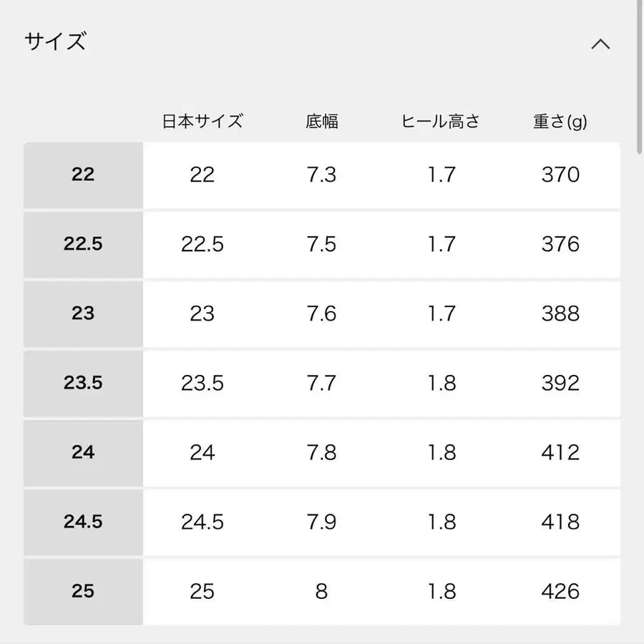This screenshot has height=644, width=644.
Task: Select the 8 sole width in last row
Action: click(322, 592)
